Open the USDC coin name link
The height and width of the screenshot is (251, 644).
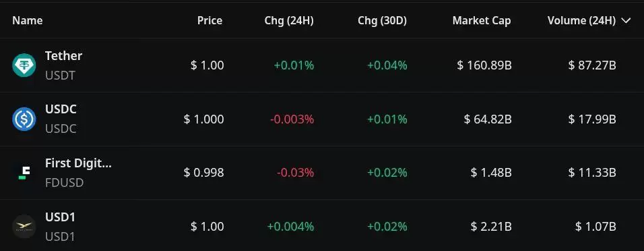[x=61, y=109]
